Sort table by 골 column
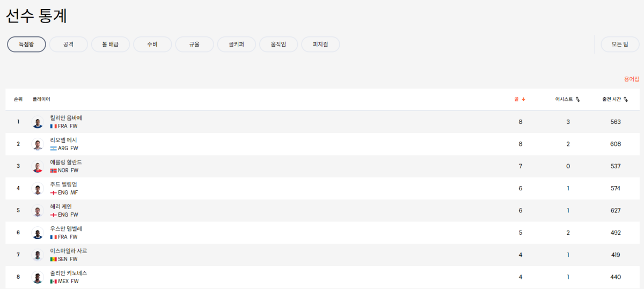 pyautogui.click(x=519, y=99)
